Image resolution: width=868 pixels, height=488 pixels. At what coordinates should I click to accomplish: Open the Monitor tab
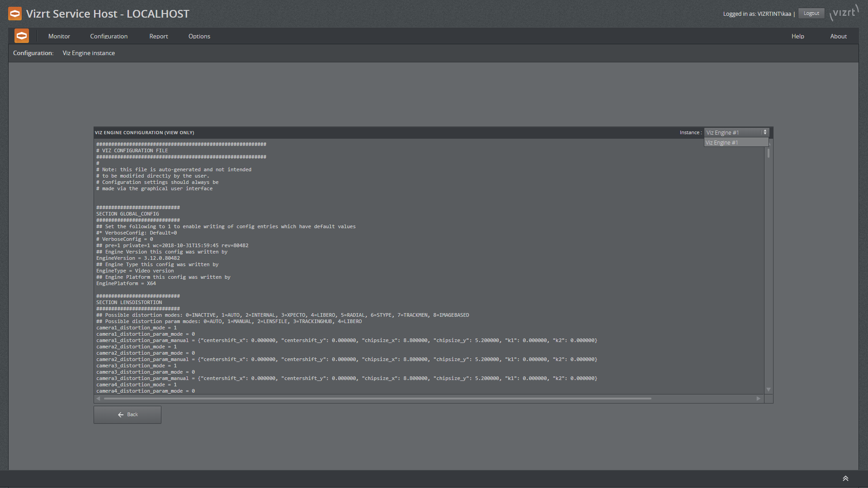coord(60,36)
